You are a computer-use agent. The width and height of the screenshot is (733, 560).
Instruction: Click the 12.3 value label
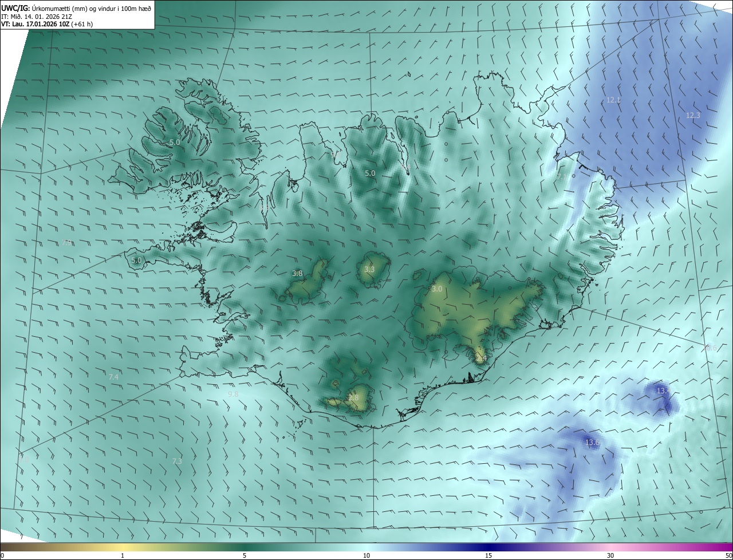[693, 116]
